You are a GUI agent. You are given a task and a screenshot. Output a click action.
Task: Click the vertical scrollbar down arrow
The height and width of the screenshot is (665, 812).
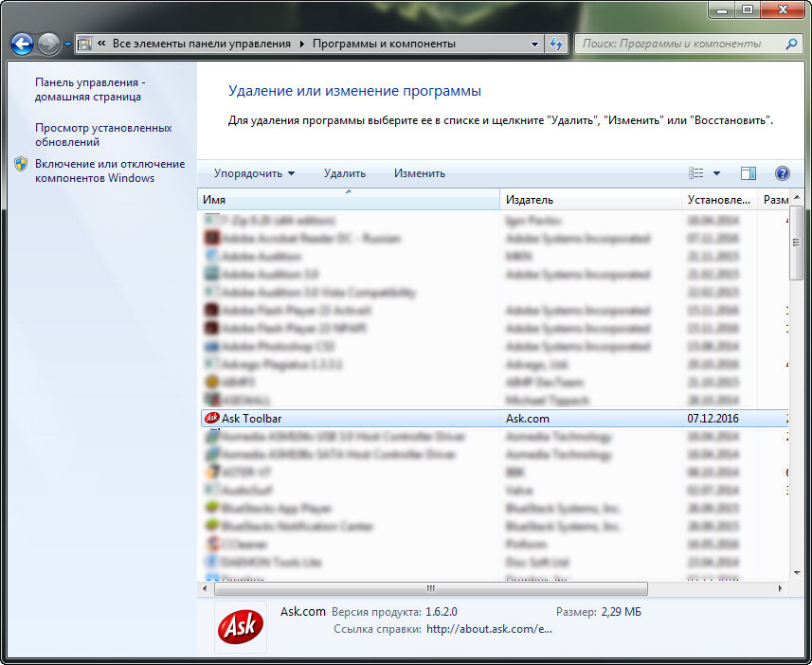tap(797, 573)
